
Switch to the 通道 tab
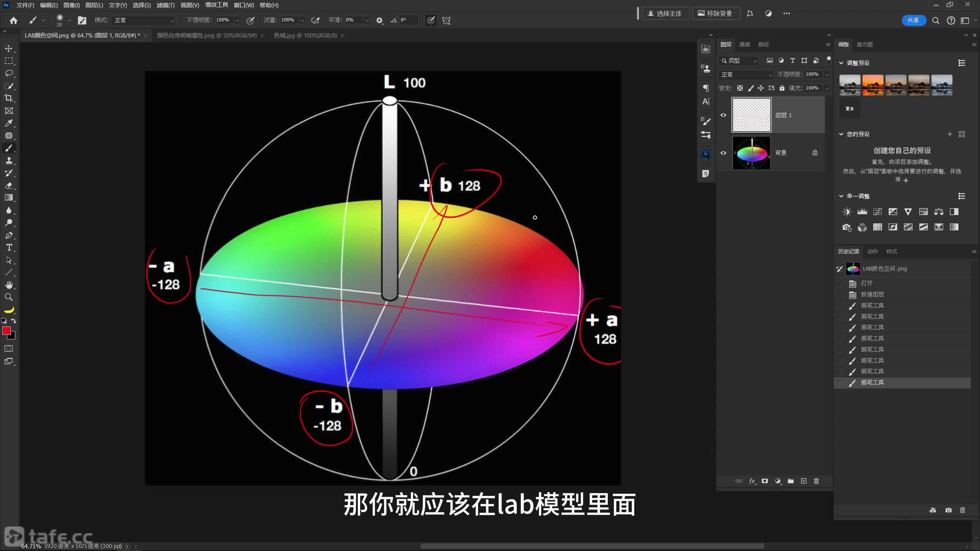tap(744, 44)
